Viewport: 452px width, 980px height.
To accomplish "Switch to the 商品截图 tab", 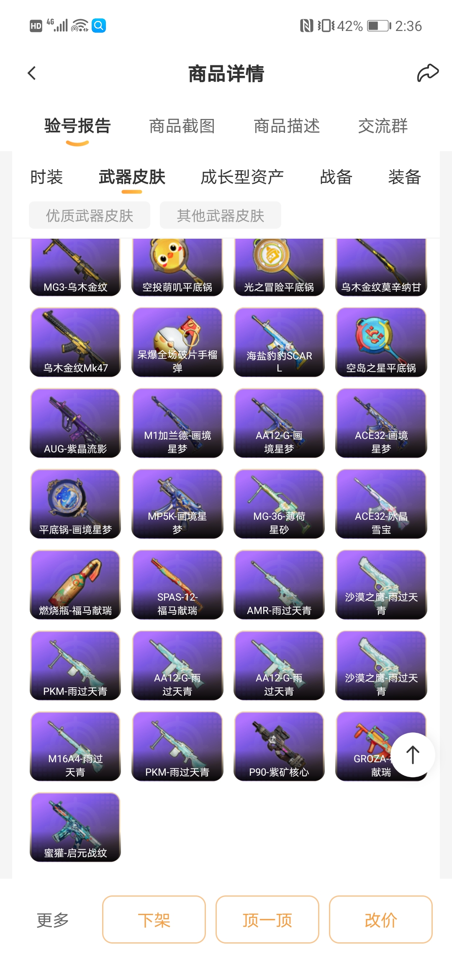I will click(182, 126).
